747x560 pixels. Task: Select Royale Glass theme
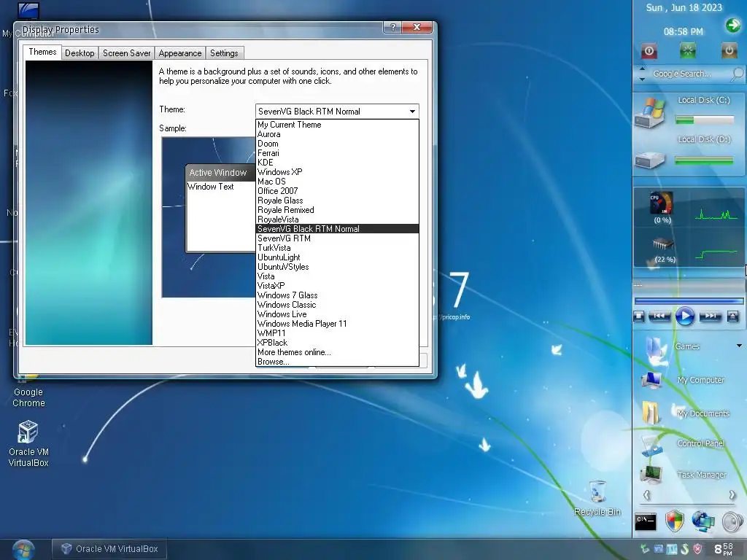(x=338, y=201)
